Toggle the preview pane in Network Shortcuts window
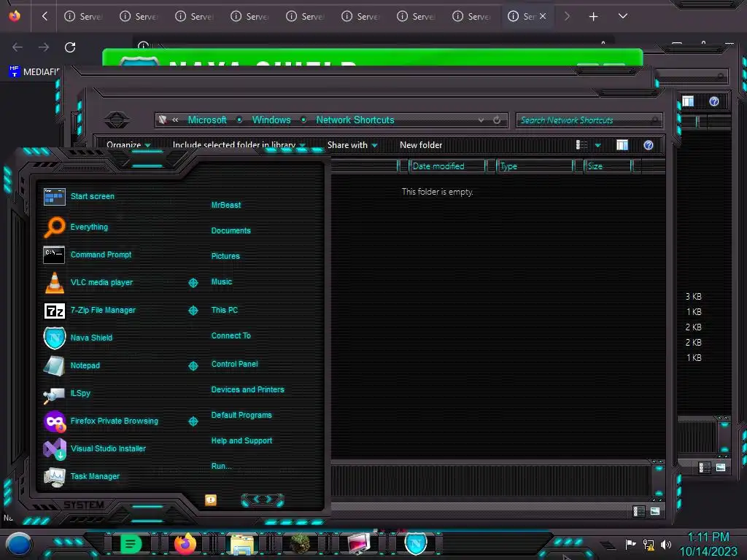The image size is (747, 560). point(622,145)
